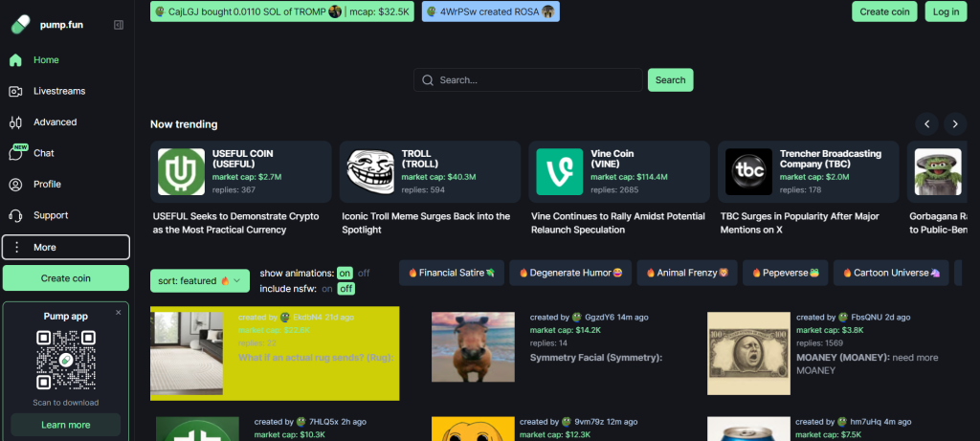Screen dimensions: 980x441
Task: Close the Pump app promo card
Action: pyautogui.click(x=118, y=312)
